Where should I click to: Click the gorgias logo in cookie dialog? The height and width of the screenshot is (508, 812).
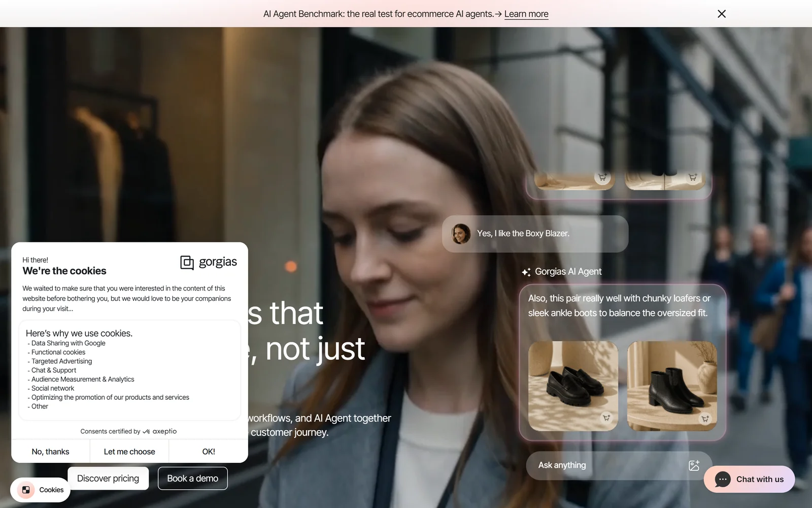tap(209, 262)
